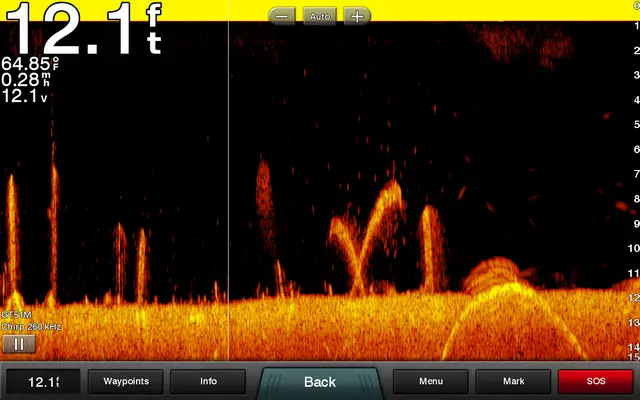Viewport: 640px width, 400px height.
Task: Open the Menu
Action: (x=431, y=381)
